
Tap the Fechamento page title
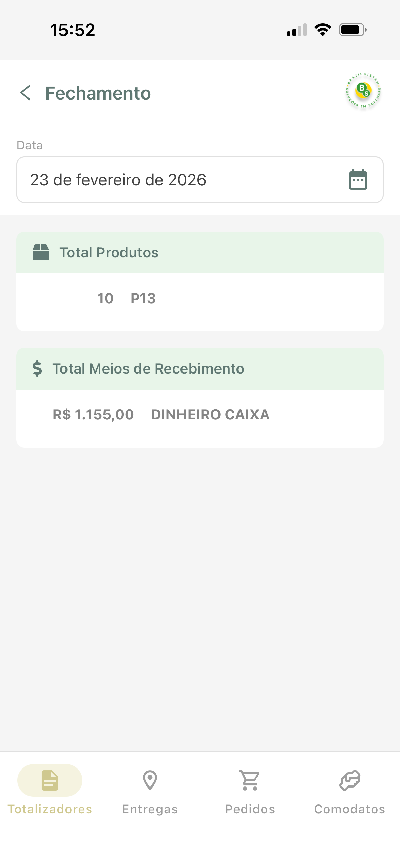[x=98, y=93]
